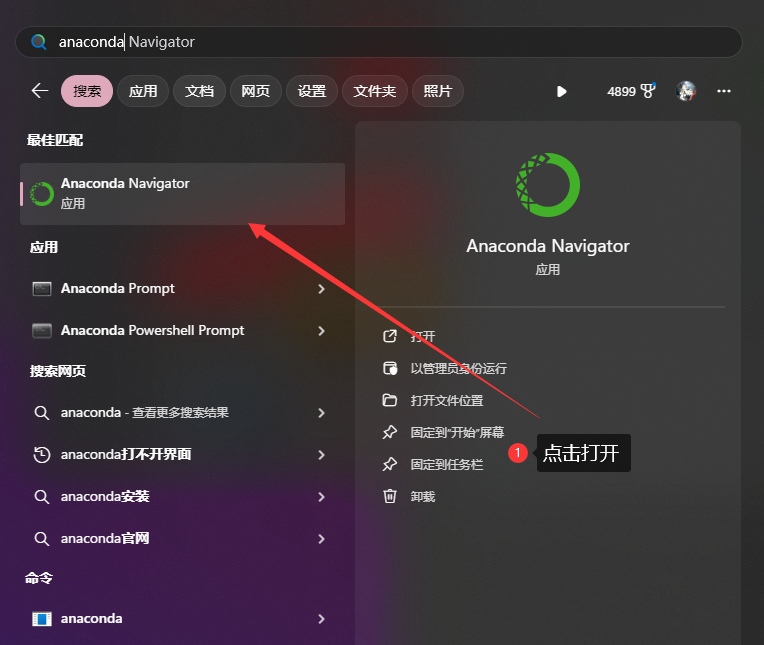Choose 固定到任务栏 action
Image resolution: width=764 pixels, height=645 pixels.
(447, 464)
